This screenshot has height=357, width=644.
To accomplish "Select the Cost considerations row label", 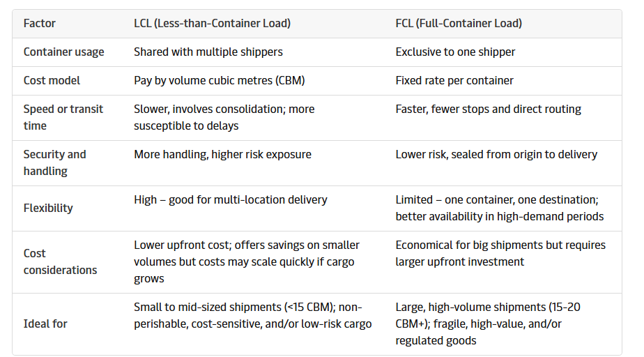I will pos(60,261).
